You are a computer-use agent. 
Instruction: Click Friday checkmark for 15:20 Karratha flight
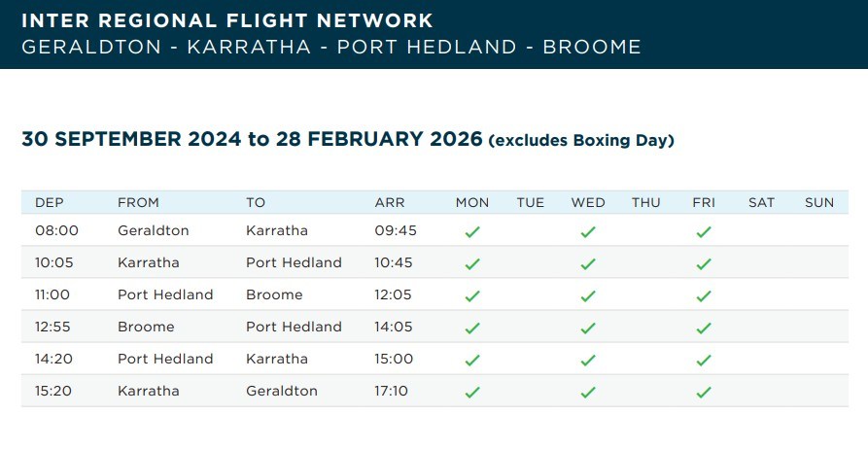[x=704, y=393]
